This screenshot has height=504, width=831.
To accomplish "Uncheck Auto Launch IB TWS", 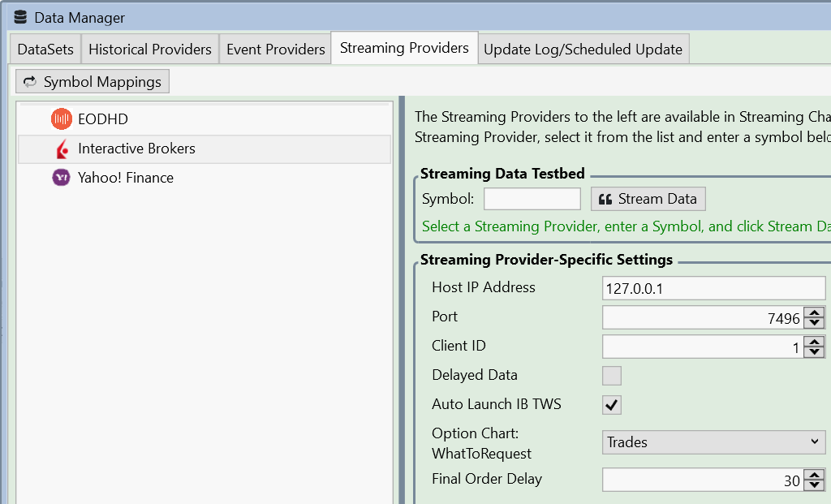I will 612,404.
